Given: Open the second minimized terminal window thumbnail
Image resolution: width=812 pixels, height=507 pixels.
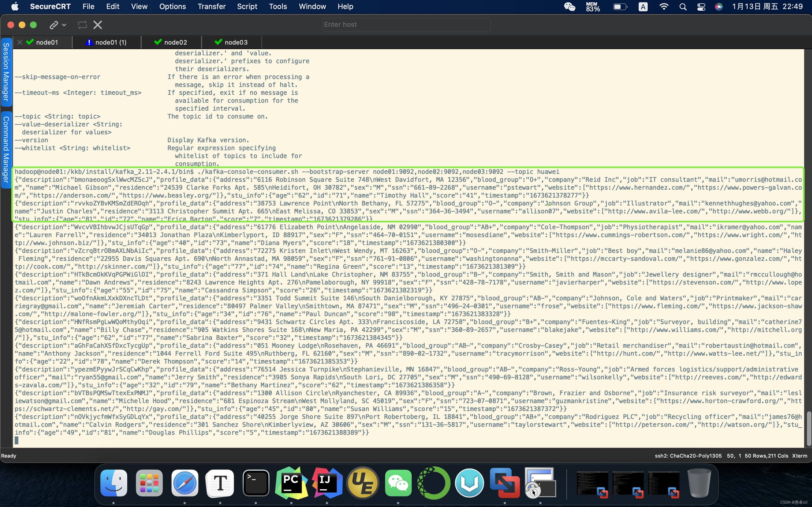Looking at the screenshot, I should pos(628,484).
